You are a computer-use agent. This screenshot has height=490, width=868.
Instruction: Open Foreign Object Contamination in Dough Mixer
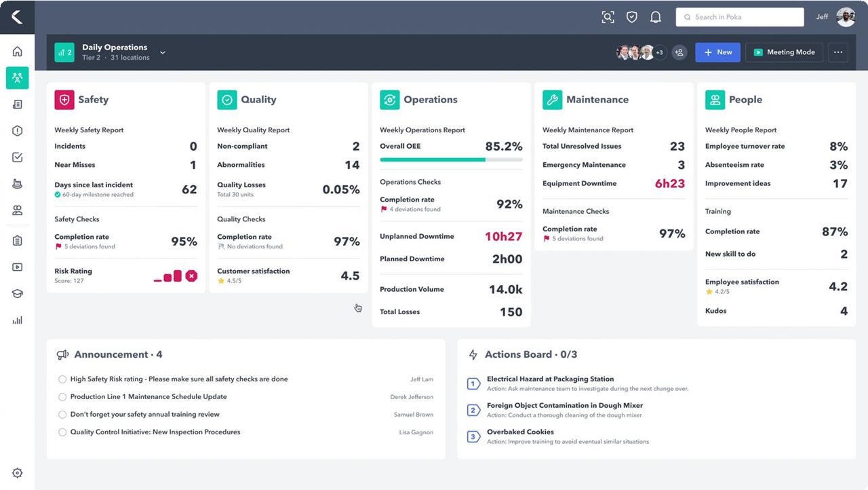(565, 406)
